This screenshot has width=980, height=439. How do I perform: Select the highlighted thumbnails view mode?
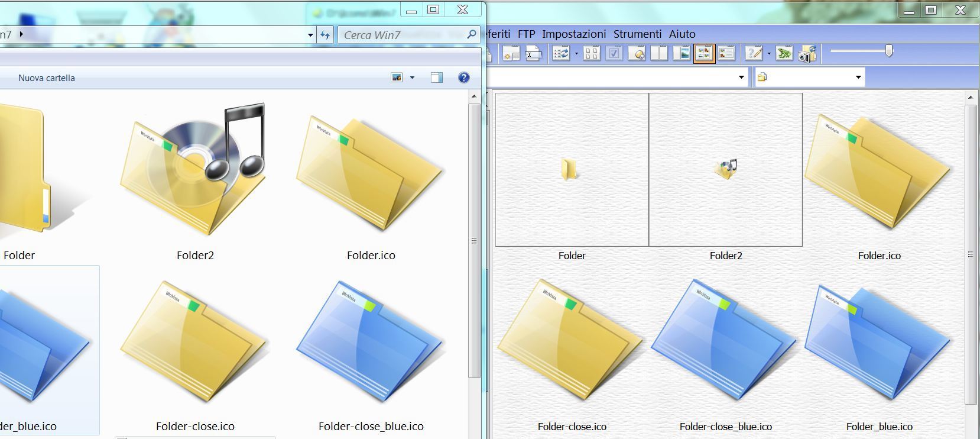click(x=704, y=54)
